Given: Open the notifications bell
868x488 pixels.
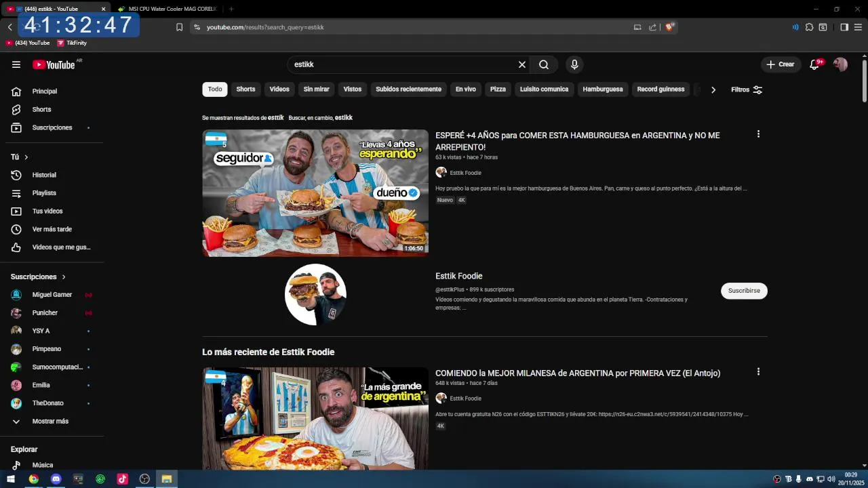Looking at the screenshot, I should click(x=815, y=64).
